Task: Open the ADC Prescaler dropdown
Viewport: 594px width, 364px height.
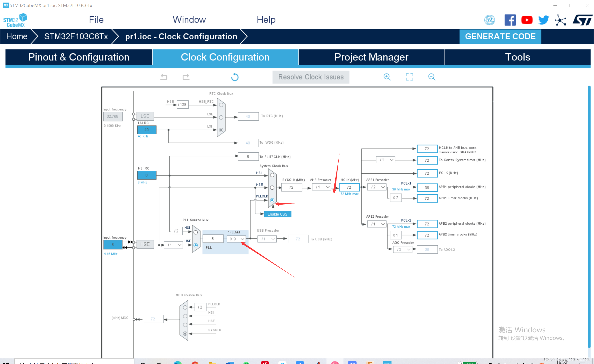Action: (x=403, y=250)
